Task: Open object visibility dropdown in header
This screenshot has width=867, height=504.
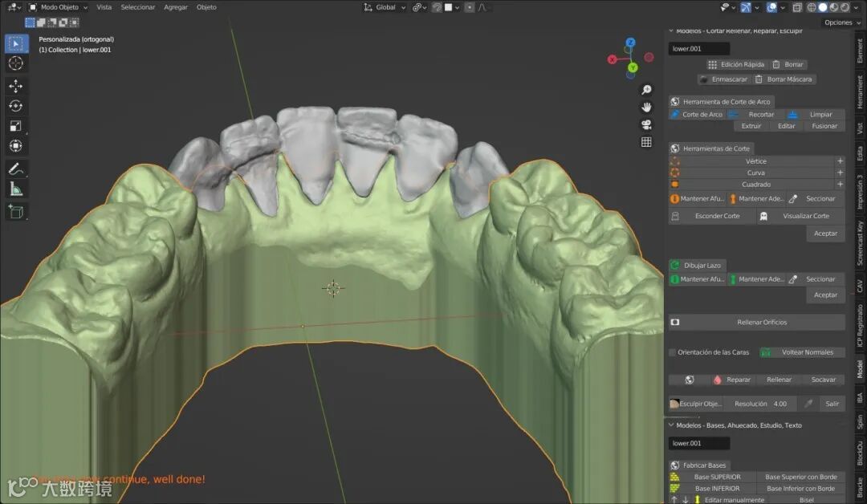Action: [727, 7]
